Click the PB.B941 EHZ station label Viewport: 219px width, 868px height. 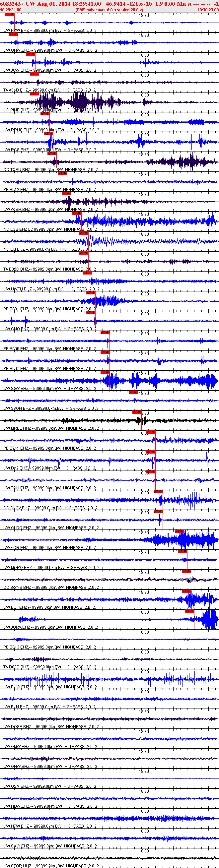(x=49, y=448)
